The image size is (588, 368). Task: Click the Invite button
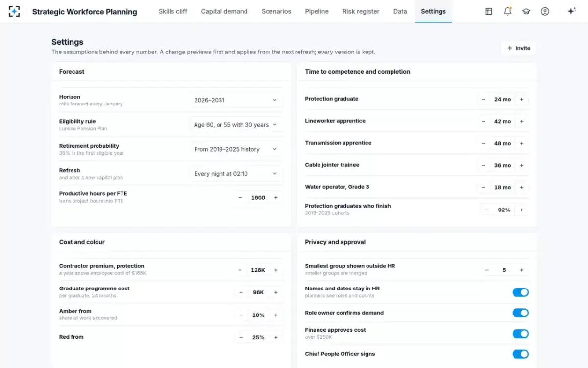tap(518, 48)
